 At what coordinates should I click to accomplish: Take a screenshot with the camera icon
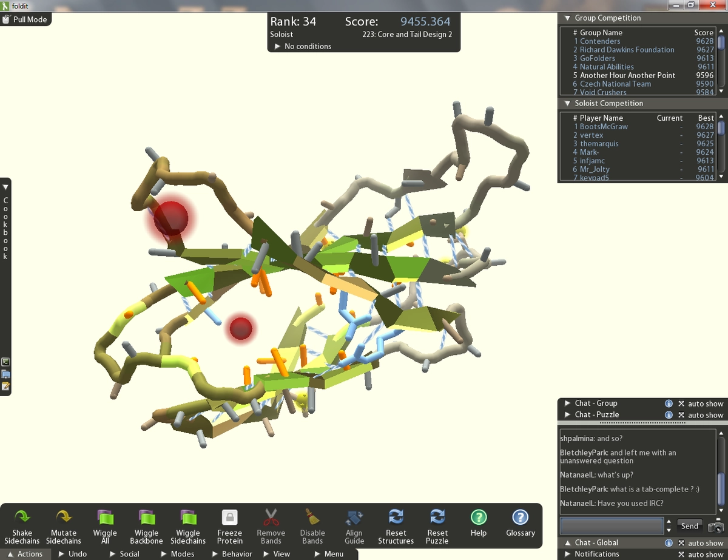click(x=716, y=526)
